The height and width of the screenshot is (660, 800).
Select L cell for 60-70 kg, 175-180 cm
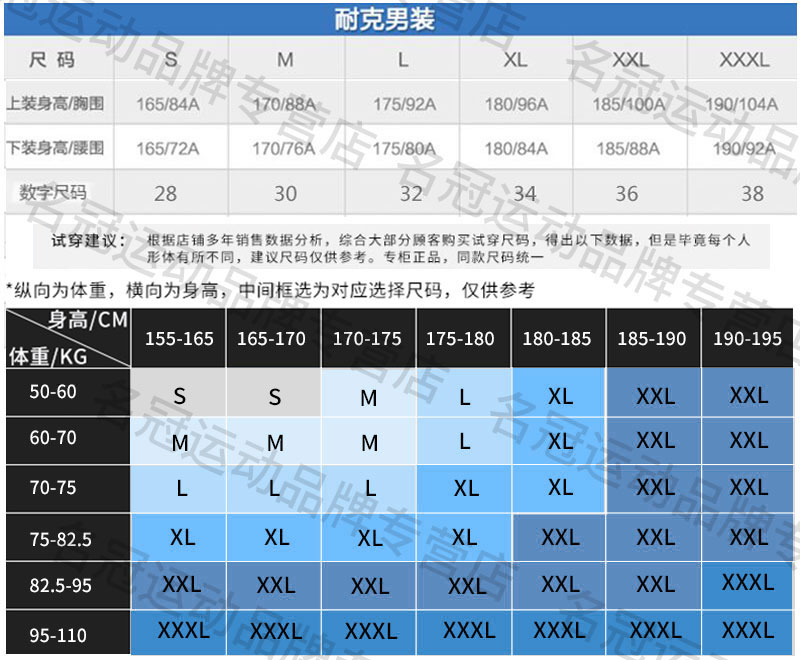pos(464,441)
